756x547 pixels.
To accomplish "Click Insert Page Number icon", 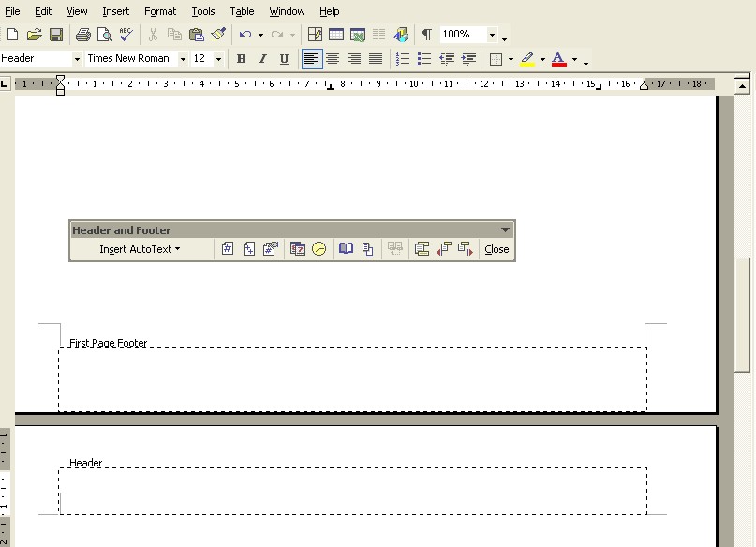I will tap(228, 249).
